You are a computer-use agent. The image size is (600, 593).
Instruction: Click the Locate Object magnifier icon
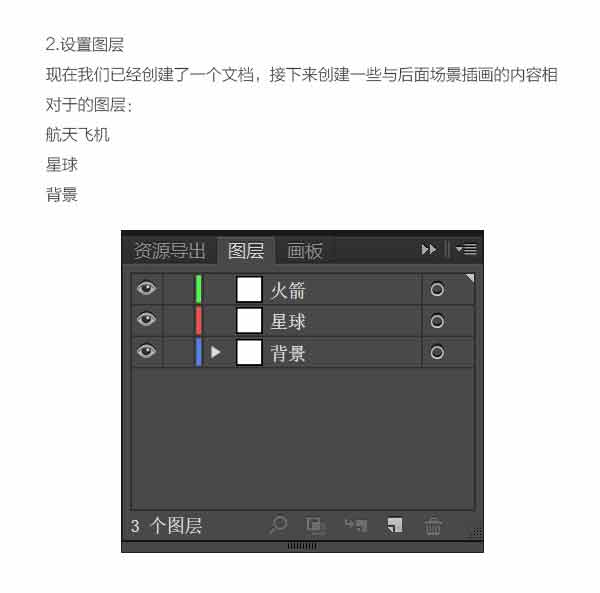pyautogui.click(x=278, y=525)
